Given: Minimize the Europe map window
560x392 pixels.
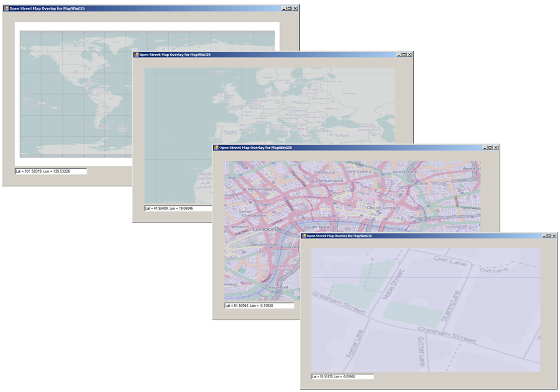Looking at the screenshot, I should pyautogui.click(x=399, y=55).
